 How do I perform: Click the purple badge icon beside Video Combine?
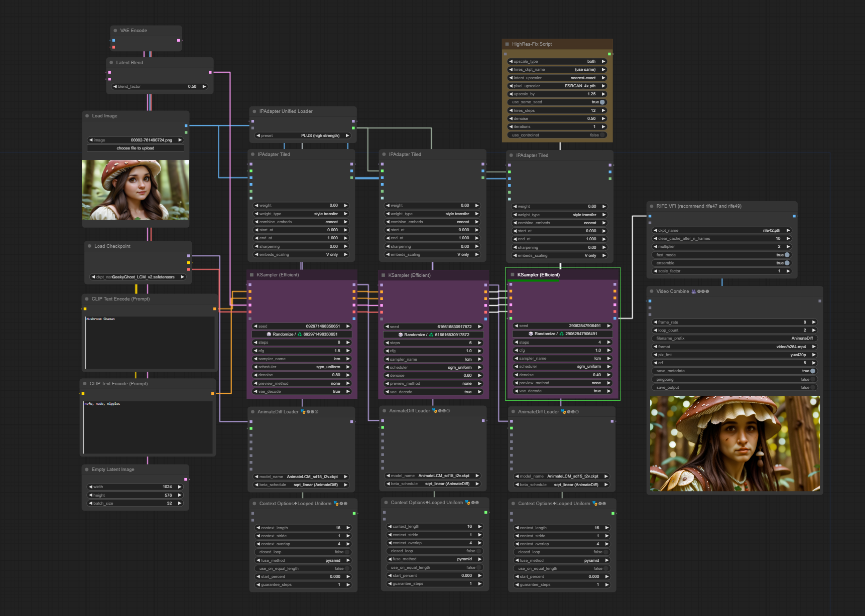coord(694,291)
